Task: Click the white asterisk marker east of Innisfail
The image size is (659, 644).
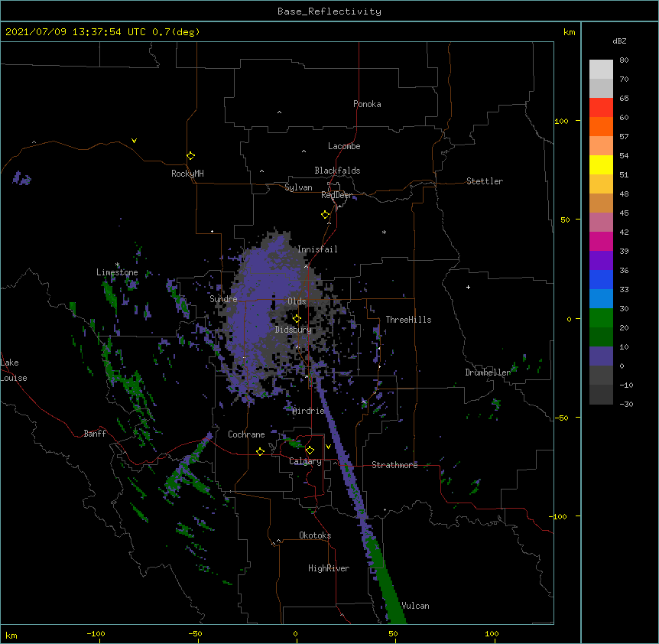Action: coord(384,232)
